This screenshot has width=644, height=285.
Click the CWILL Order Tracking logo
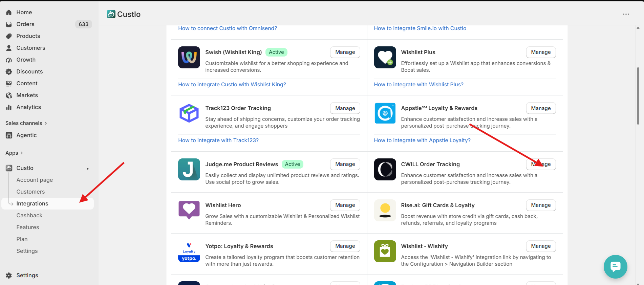tap(385, 170)
